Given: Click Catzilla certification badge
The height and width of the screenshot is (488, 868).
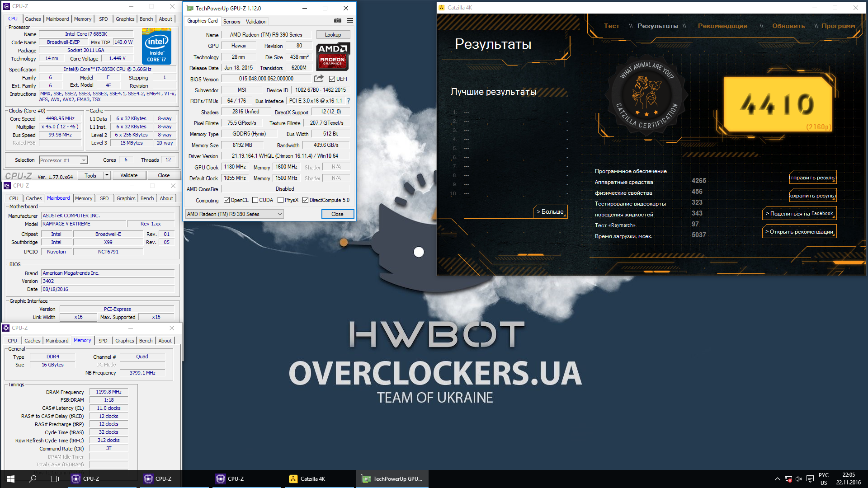Looking at the screenshot, I should tap(647, 95).
